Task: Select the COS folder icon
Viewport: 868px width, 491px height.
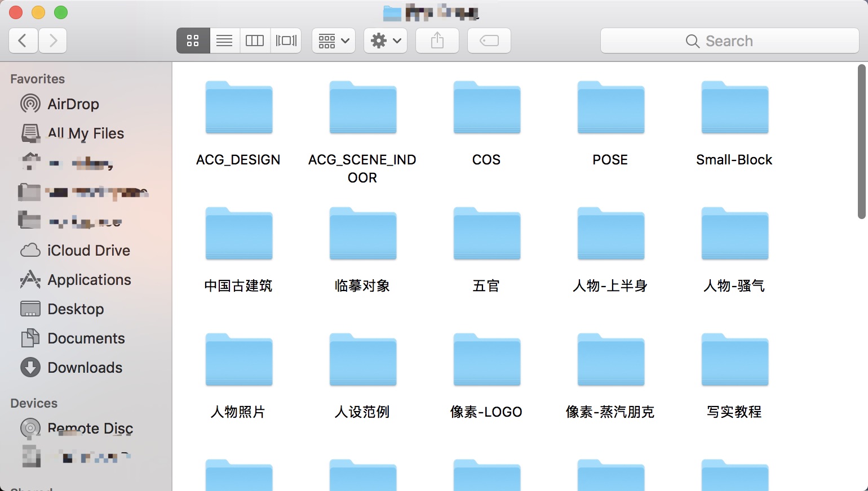Action: (487, 108)
